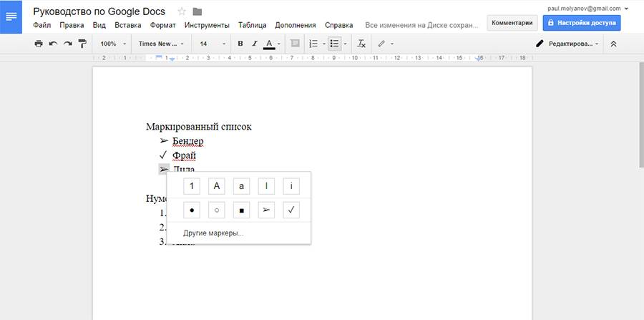Click the right indent marker on ruler
644x320 pixels.
479,59
